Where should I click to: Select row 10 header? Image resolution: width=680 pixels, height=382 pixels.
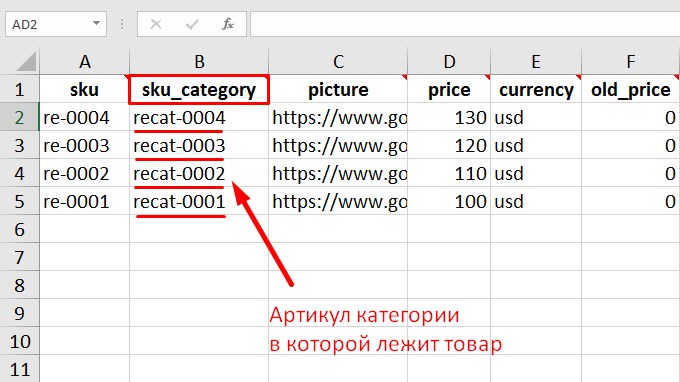[x=20, y=342]
